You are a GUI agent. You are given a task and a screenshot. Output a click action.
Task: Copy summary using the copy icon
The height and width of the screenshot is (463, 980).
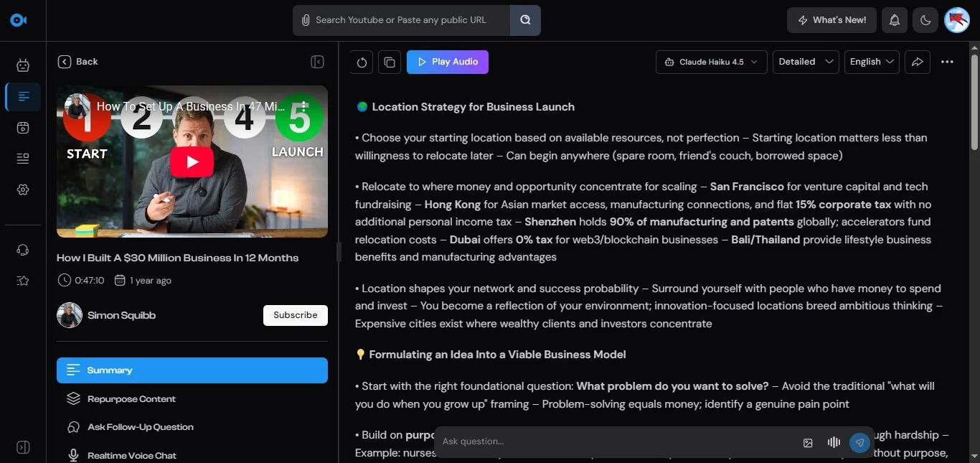(389, 62)
